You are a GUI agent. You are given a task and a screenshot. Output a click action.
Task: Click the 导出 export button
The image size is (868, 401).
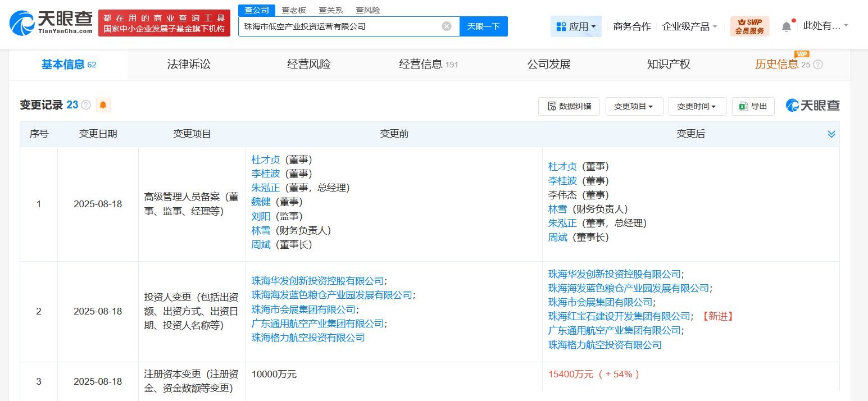point(753,106)
